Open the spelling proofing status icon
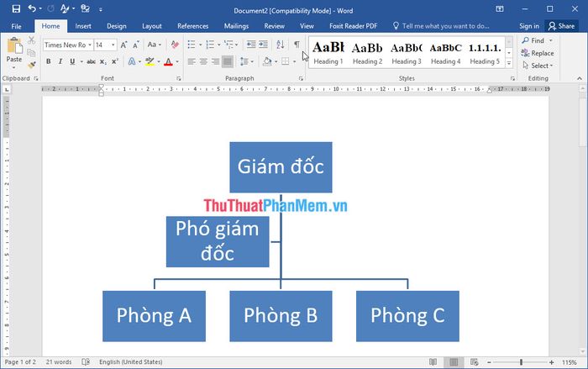The height and width of the screenshot is (369, 588). (x=86, y=362)
